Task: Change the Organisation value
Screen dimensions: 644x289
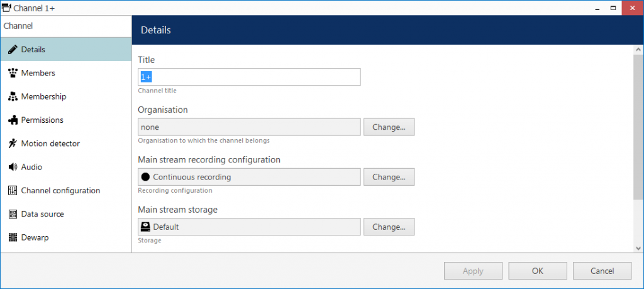Action: (x=389, y=127)
